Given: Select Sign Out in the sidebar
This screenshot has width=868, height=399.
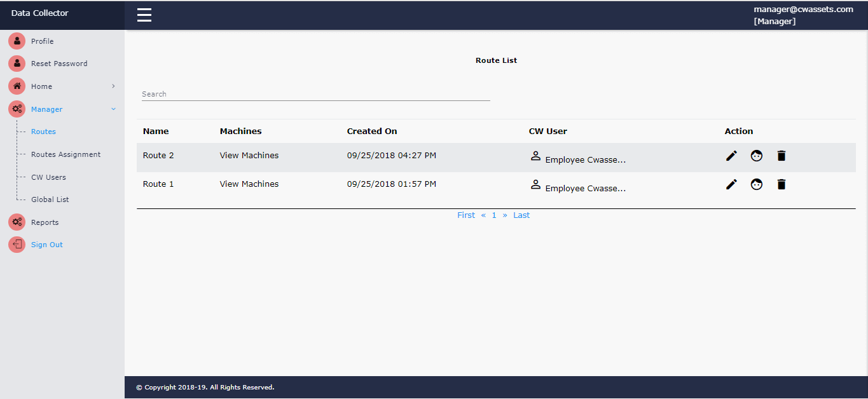Looking at the screenshot, I should (47, 245).
